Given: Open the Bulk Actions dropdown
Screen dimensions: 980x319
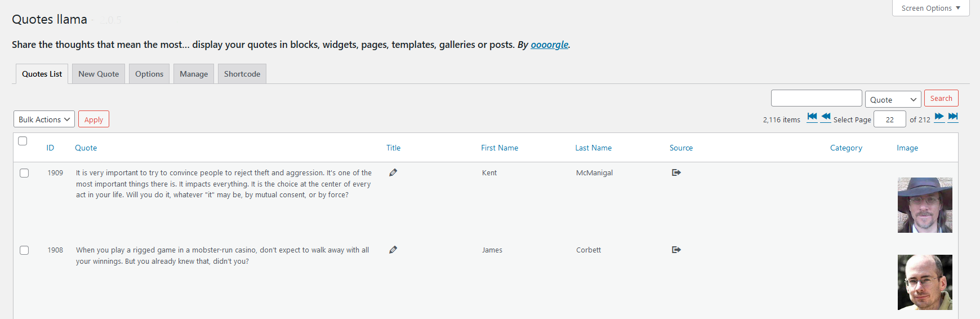Looking at the screenshot, I should pos(44,119).
